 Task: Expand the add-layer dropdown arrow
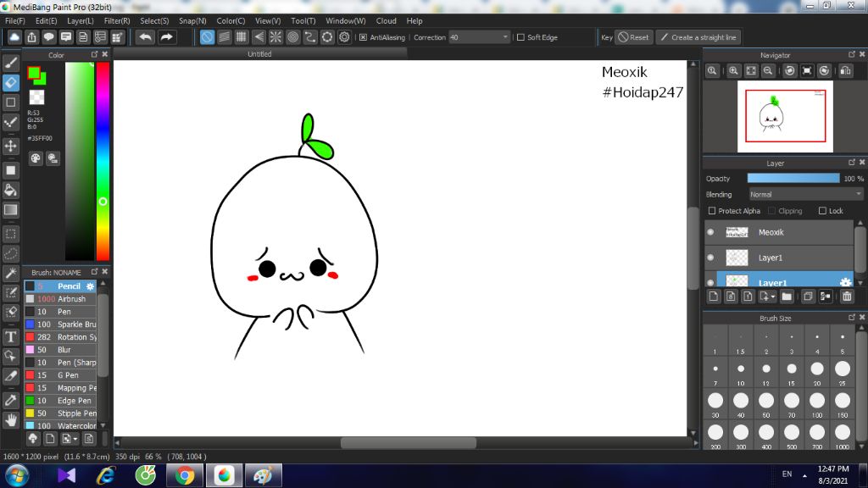(x=773, y=297)
